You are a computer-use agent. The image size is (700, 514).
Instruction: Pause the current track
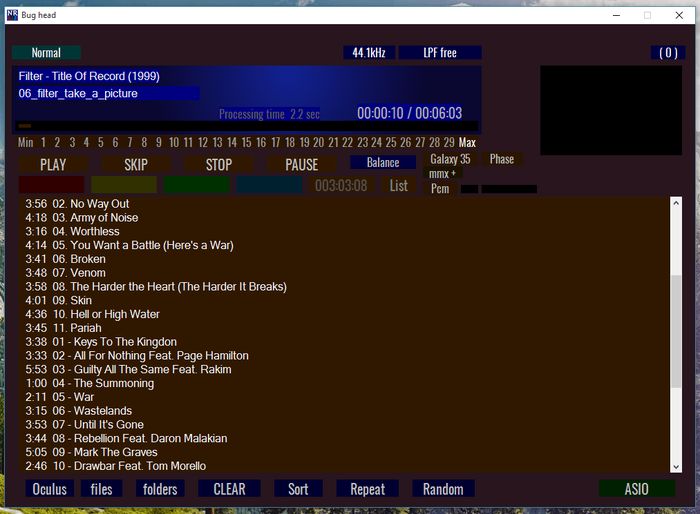click(301, 164)
